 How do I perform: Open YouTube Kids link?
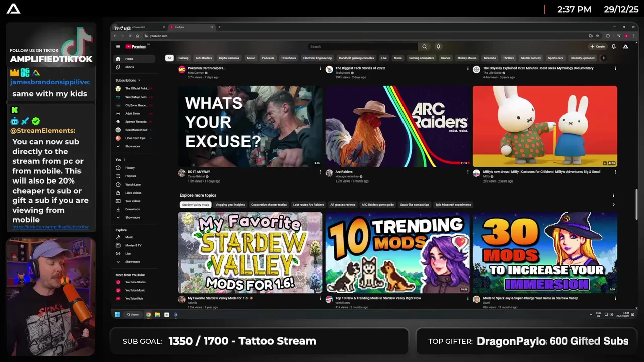(134, 299)
